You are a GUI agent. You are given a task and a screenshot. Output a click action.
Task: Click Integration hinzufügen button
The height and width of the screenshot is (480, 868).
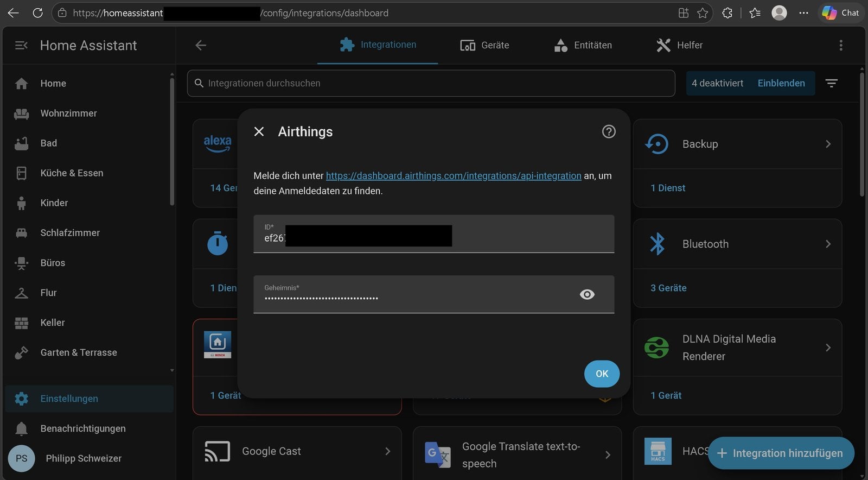(x=781, y=453)
